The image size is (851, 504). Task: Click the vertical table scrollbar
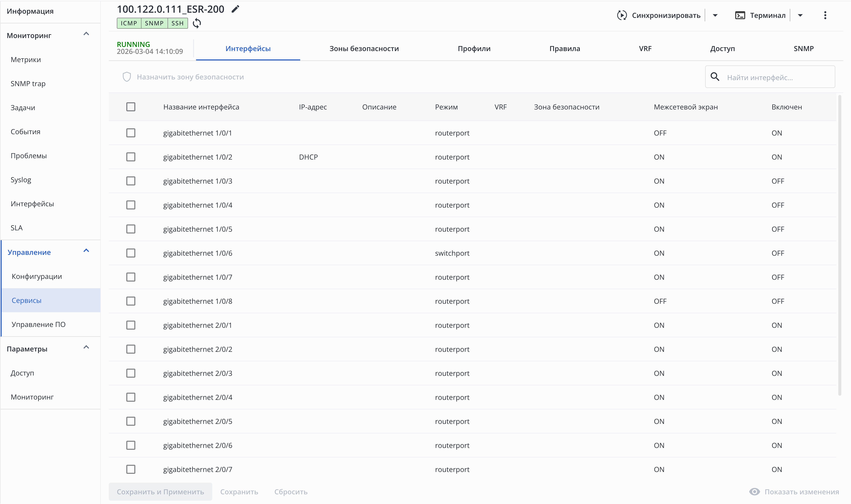coord(839,244)
